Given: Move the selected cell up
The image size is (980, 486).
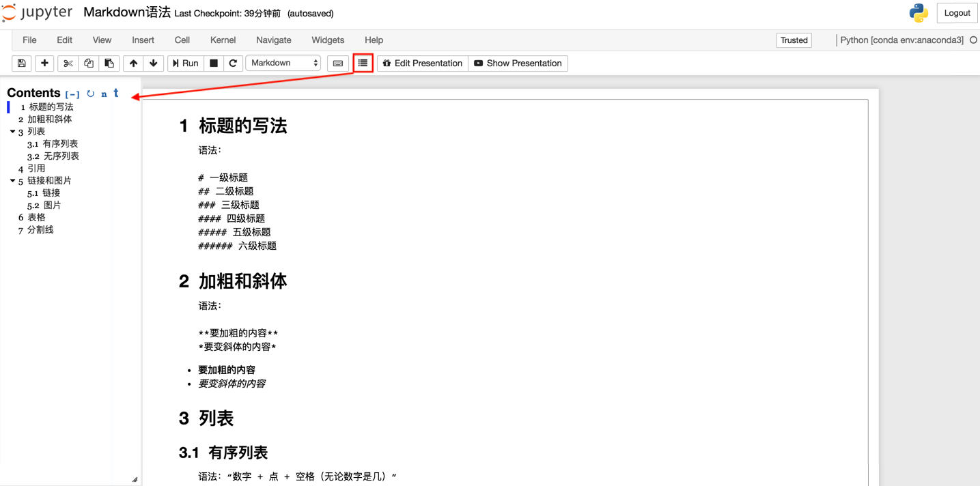Looking at the screenshot, I should (x=133, y=63).
